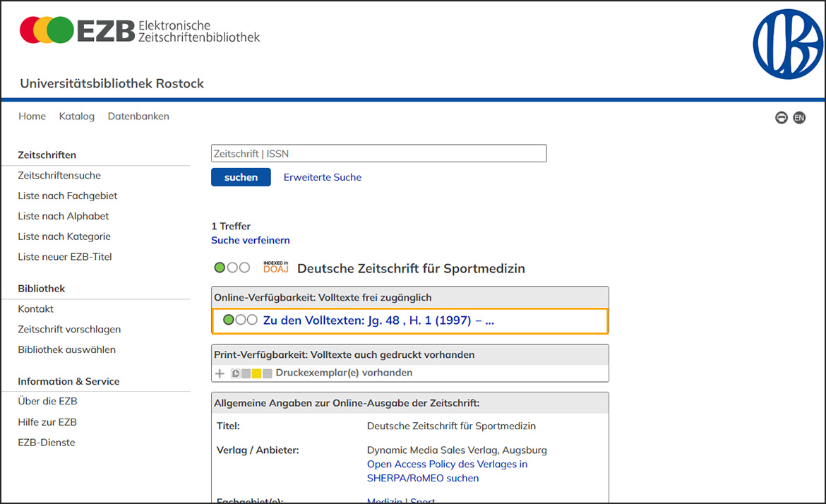Choose Bibliothek auswählen
This screenshot has width=826, height=504.
(66, 349)
